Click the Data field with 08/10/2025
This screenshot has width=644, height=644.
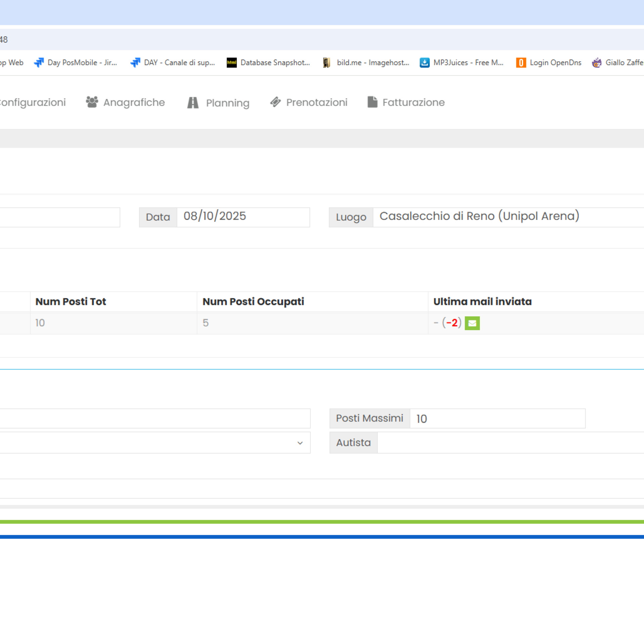(x=243, y=217)
